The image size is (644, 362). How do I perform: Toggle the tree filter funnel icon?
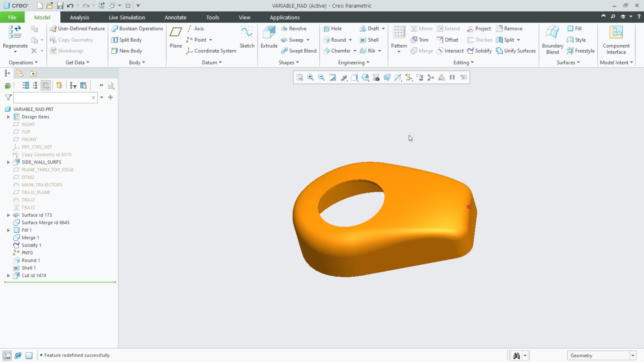(x=8, y=98)
